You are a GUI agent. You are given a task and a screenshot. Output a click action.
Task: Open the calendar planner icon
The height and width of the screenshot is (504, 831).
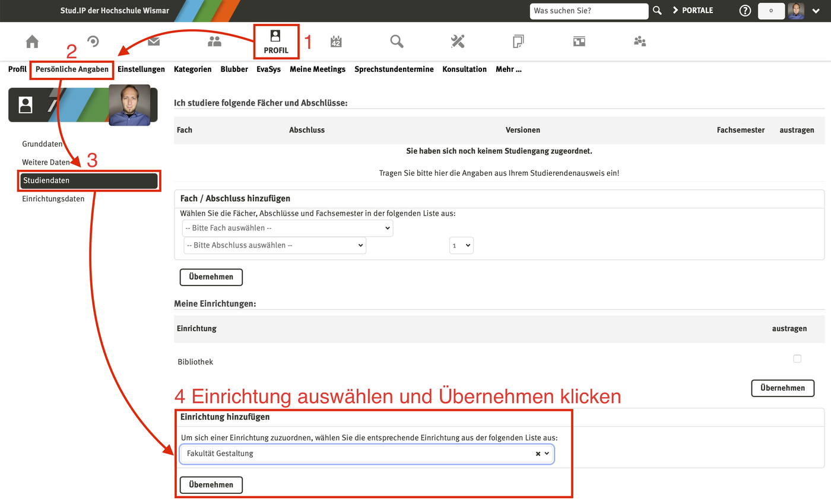point(336,41)
